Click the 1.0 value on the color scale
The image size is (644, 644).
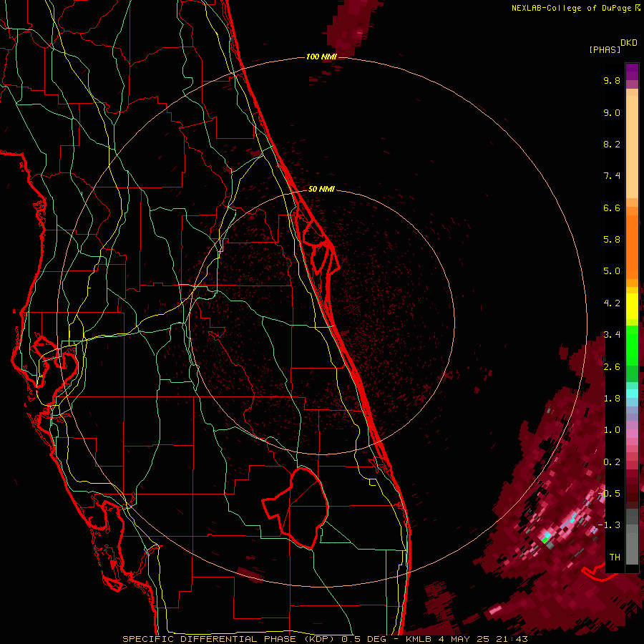point(612,430)
